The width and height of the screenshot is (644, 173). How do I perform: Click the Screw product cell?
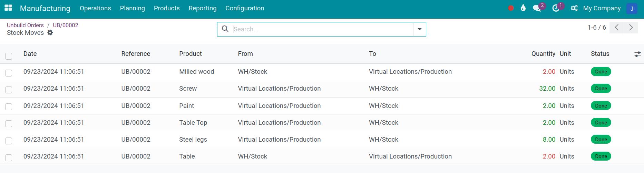click(188, 89)
